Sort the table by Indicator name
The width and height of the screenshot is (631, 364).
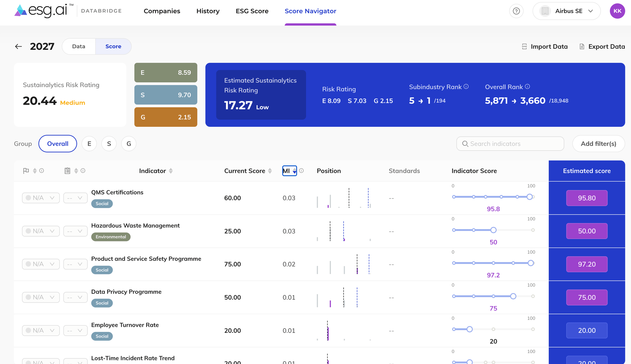[x=171, y=171]
